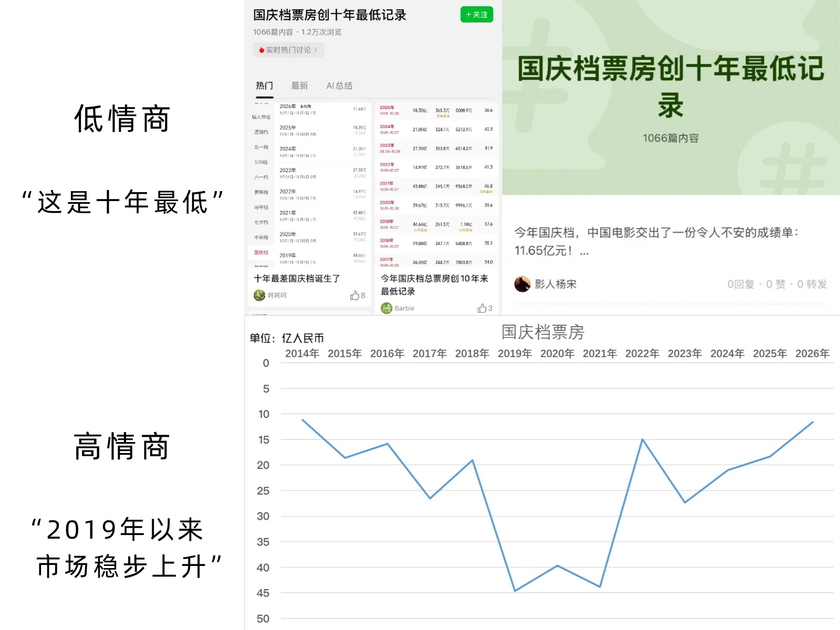Open the 影人杨宋 username link

pyautogui.click(x=555, y=284)
